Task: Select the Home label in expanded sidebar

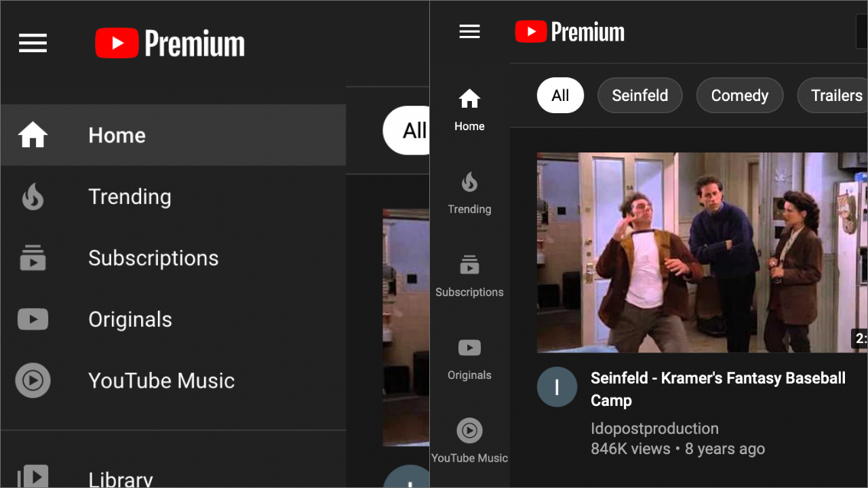Action: (x=117, y=136)
